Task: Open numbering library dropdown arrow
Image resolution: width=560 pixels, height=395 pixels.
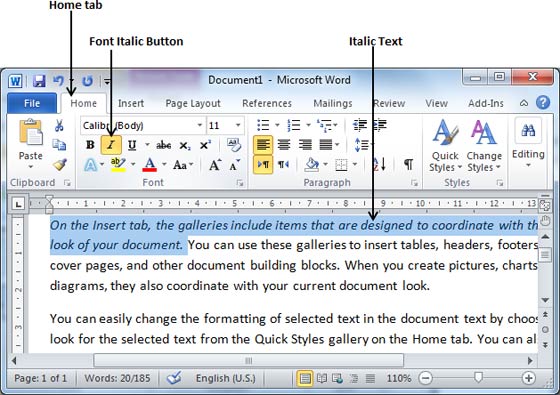Action: click(x=309, y=125)
